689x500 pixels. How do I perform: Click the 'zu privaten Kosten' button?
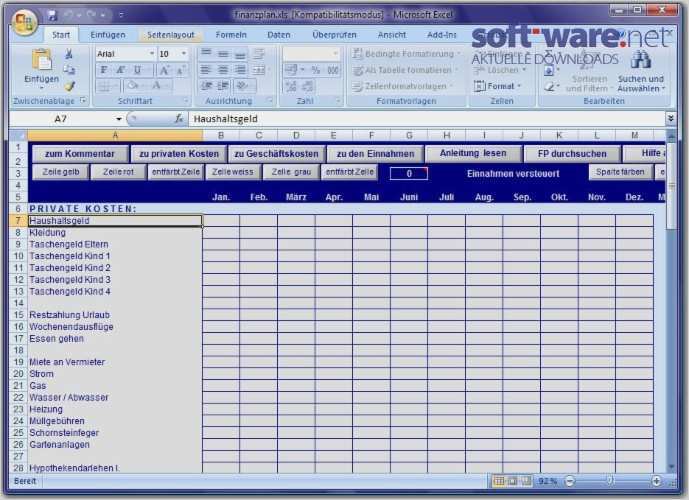[x=179, y=154]
